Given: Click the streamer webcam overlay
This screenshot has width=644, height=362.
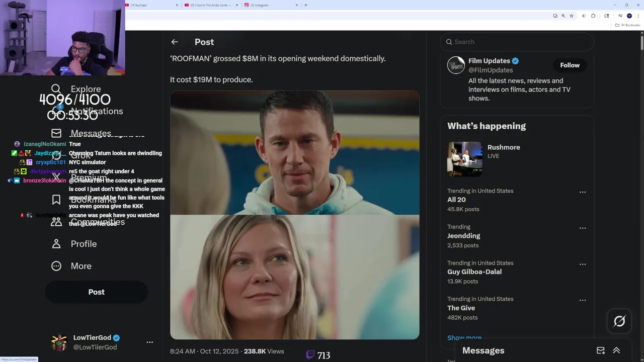Looking at the screenshot, I should tap(62, 38).
